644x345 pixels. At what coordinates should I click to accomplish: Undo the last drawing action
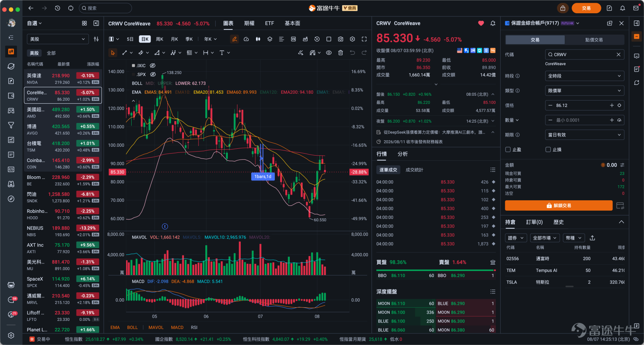tap(352, 53)
